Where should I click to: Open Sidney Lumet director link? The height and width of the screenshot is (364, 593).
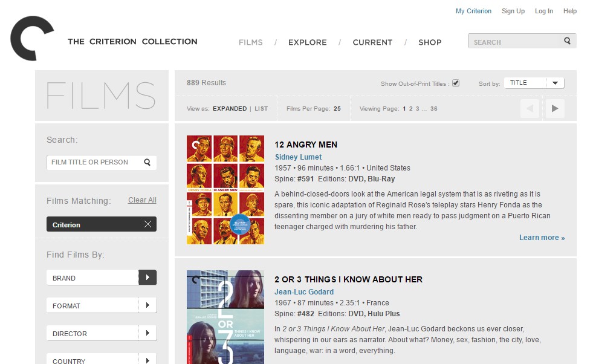(298, 157)
